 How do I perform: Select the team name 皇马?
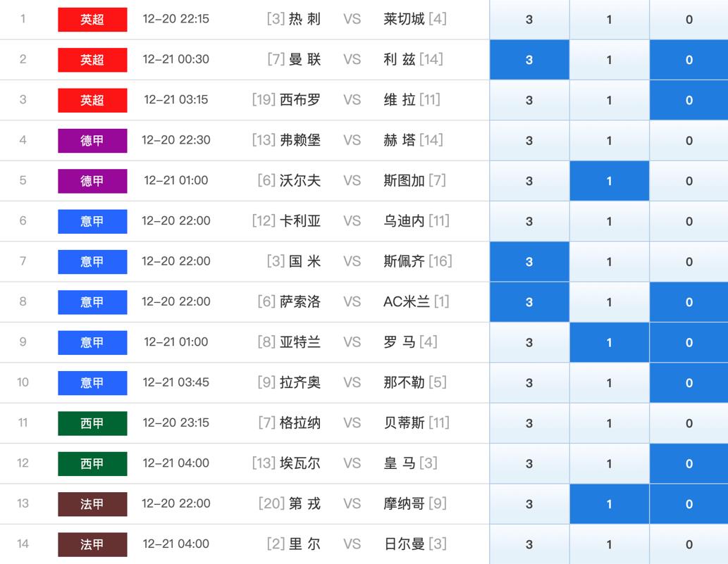point(400,463)
